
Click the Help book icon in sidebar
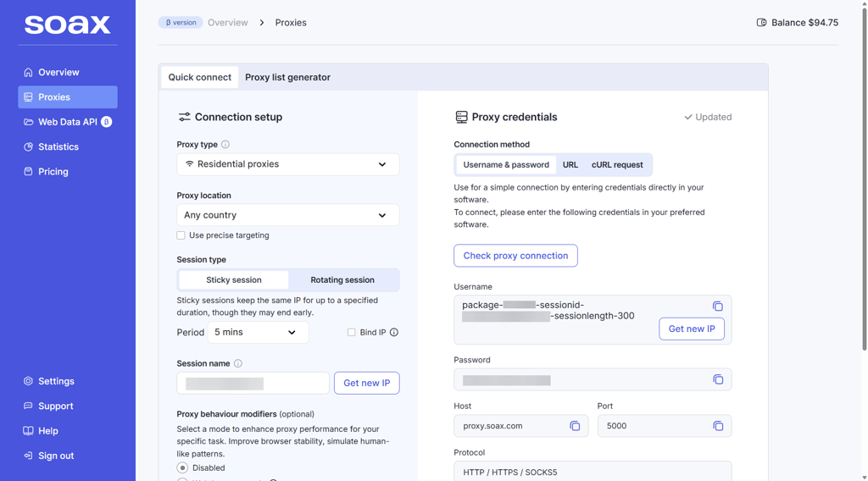point(28,431)
